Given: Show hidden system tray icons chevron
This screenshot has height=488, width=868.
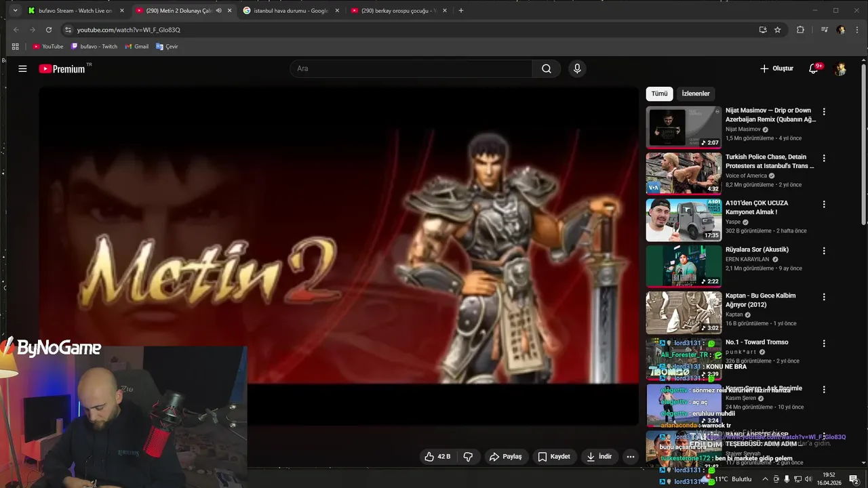Looking at the screenshot, I should pos(766,479).
